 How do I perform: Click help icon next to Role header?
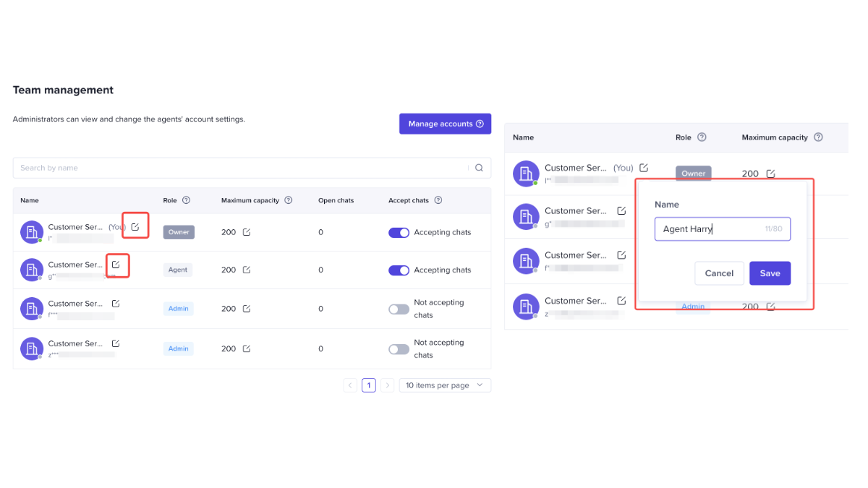click(x=186, y=200)
